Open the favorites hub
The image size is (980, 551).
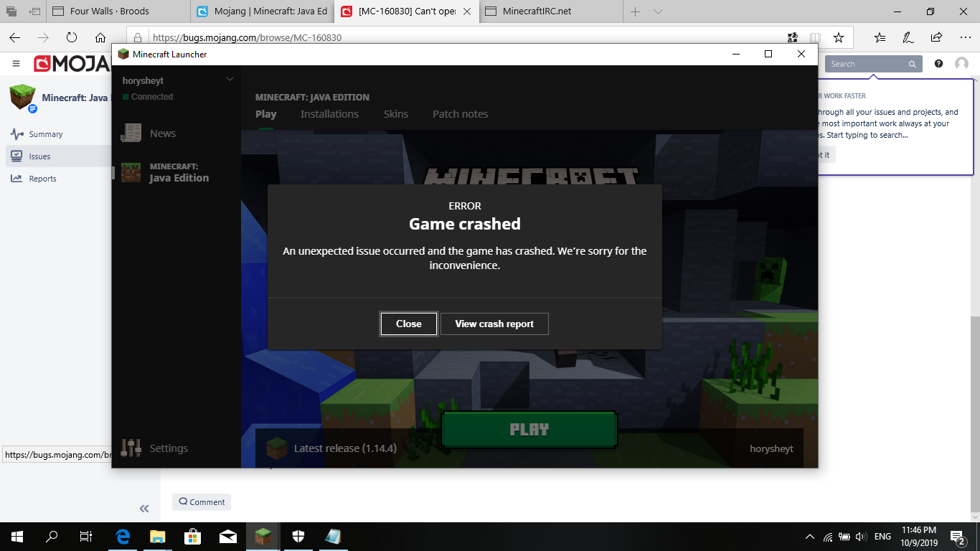880,37
